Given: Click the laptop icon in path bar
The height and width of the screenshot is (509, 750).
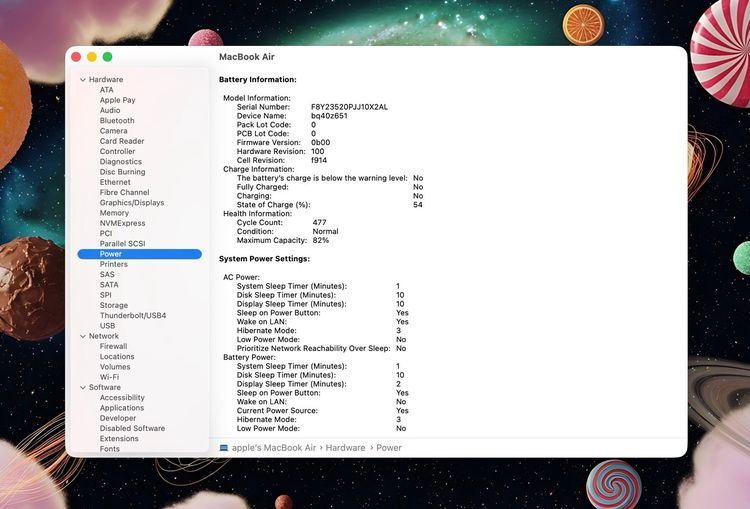Looking at the screenshot, I should coord(223,448).
